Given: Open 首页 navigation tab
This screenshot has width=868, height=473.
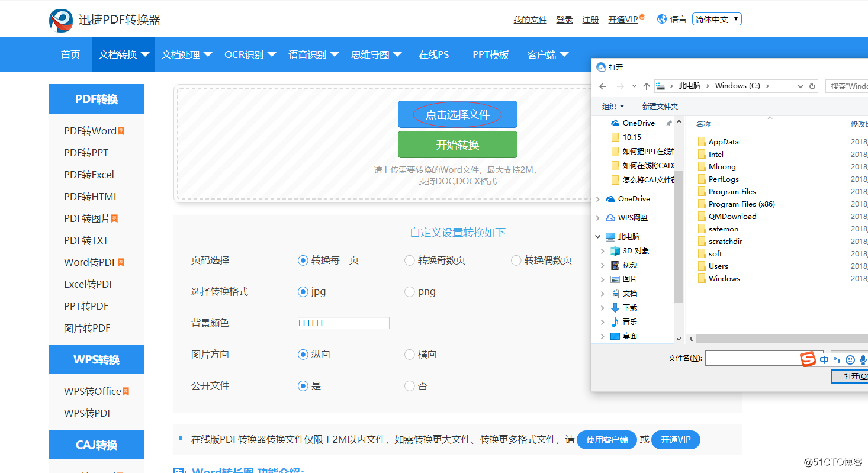Looking at the screenshot, I should point(70,54).
